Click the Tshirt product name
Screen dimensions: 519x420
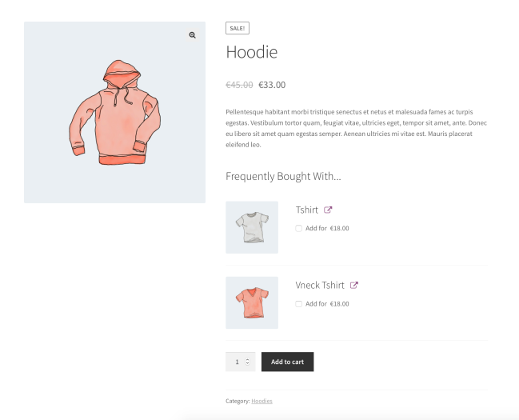307,210
